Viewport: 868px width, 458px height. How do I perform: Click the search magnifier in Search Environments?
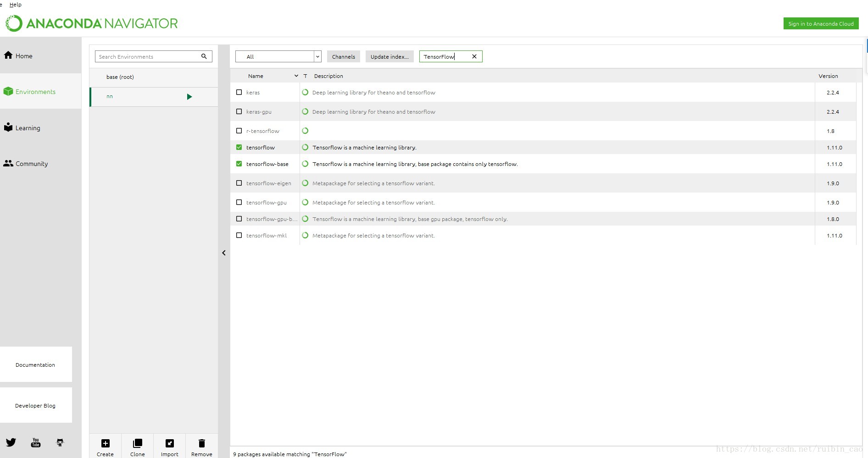point(204,56)
